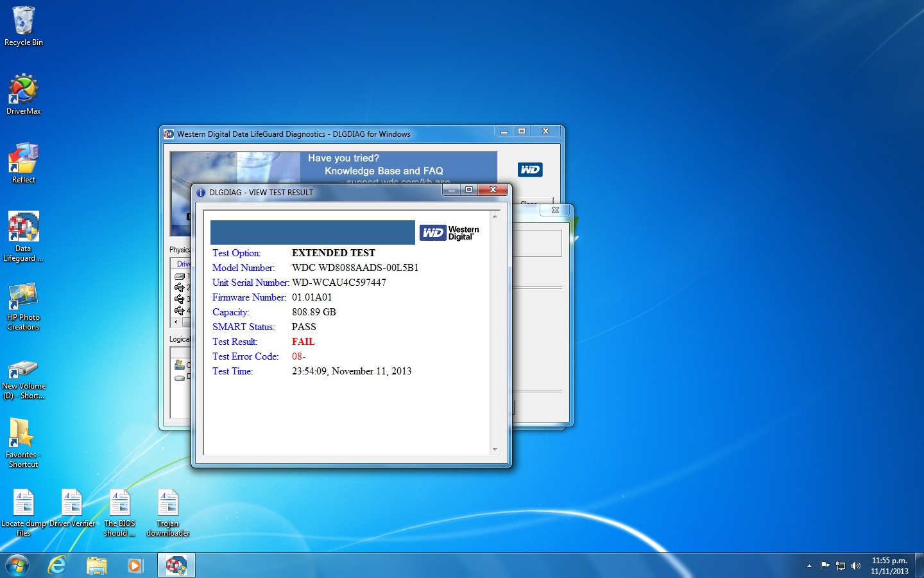Click the Show Desktop strip on the taskbar

click(919, 566)
